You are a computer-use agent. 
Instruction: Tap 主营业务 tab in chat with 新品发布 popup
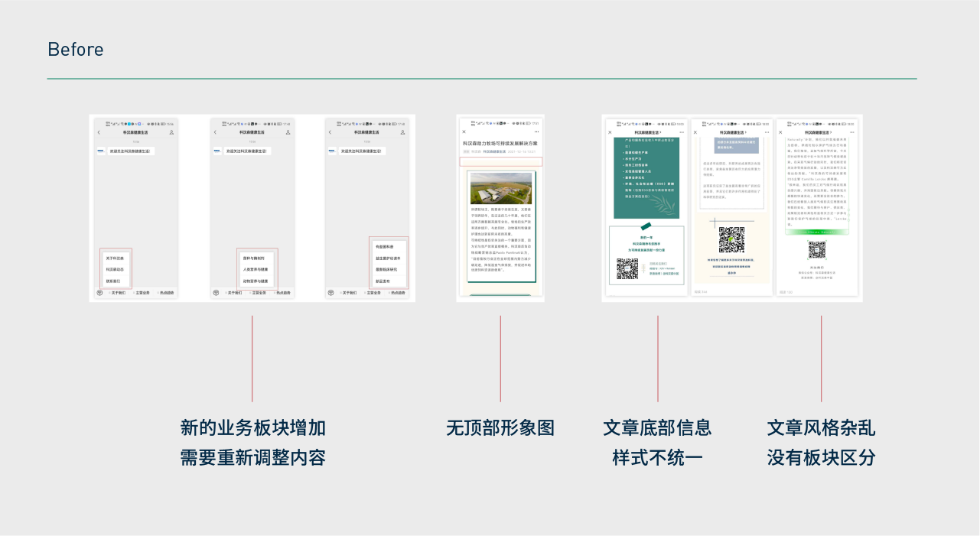point(373,293)
